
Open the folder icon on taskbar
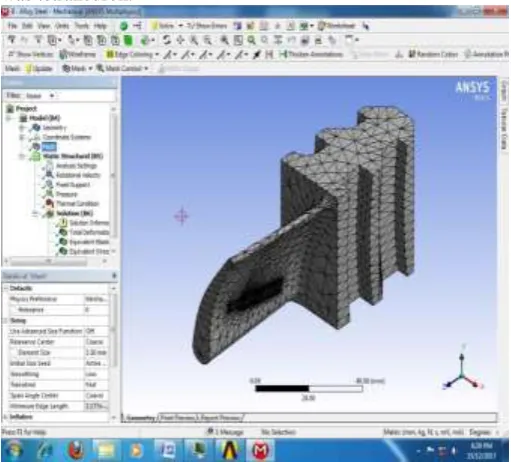105,450
